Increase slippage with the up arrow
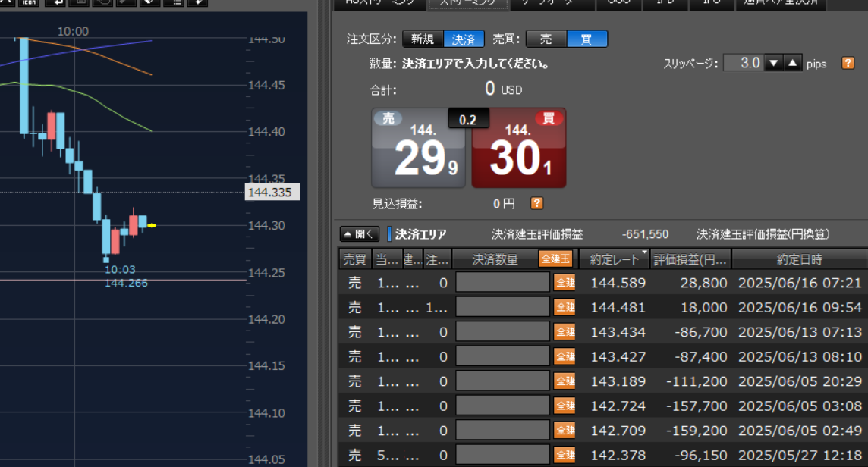This screenshot has height=467, width=868. 793,63
